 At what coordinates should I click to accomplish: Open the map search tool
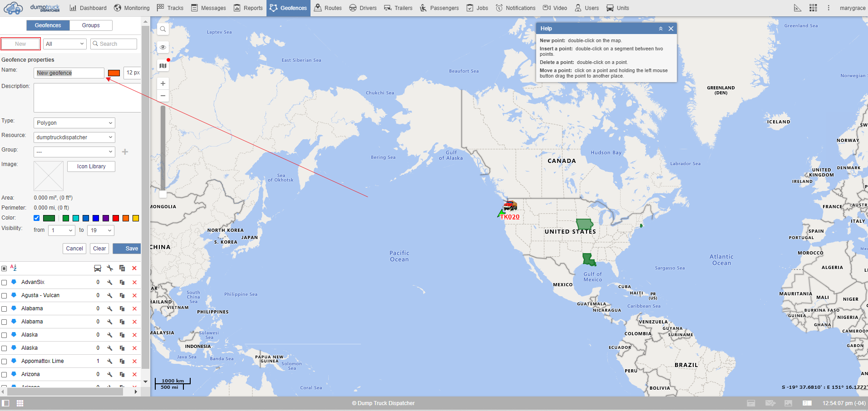pyautogui.click(x=163, y=29)
